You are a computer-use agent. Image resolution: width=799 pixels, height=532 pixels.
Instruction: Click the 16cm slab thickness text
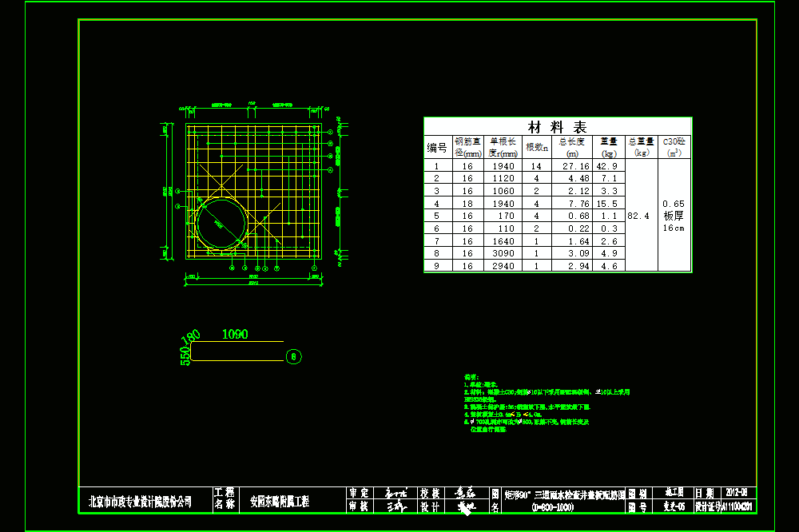[x=674, y=228]
